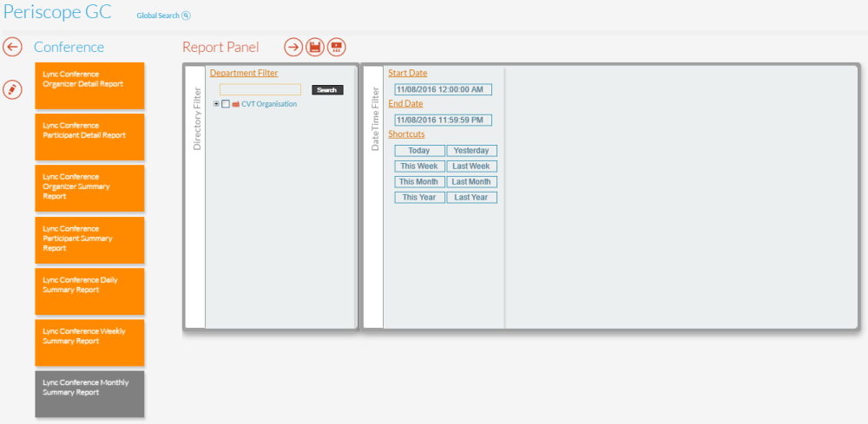
Task: Click the This Year shortcut
Action: pos(419,198)
